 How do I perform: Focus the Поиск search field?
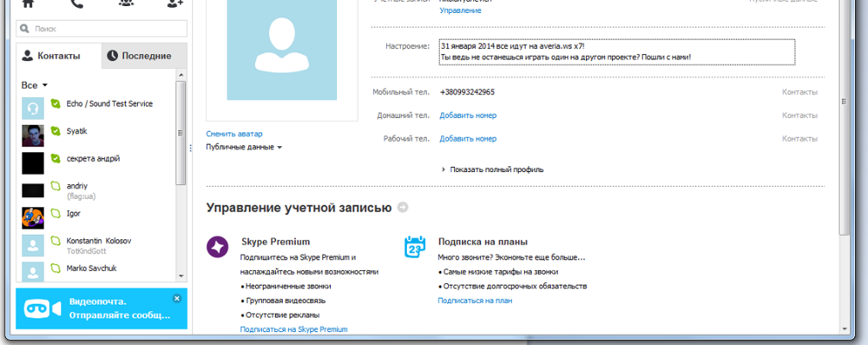(x=102, y=29)
